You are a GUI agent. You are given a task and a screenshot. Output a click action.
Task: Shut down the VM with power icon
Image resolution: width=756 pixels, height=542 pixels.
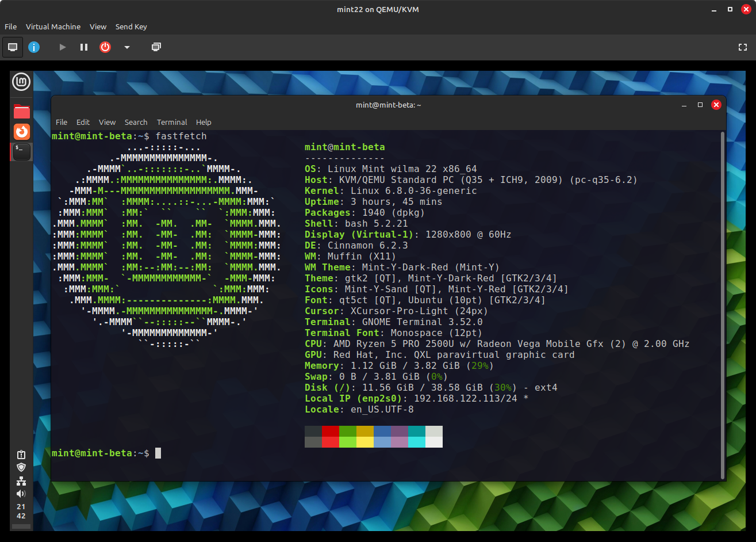point(105,47)
